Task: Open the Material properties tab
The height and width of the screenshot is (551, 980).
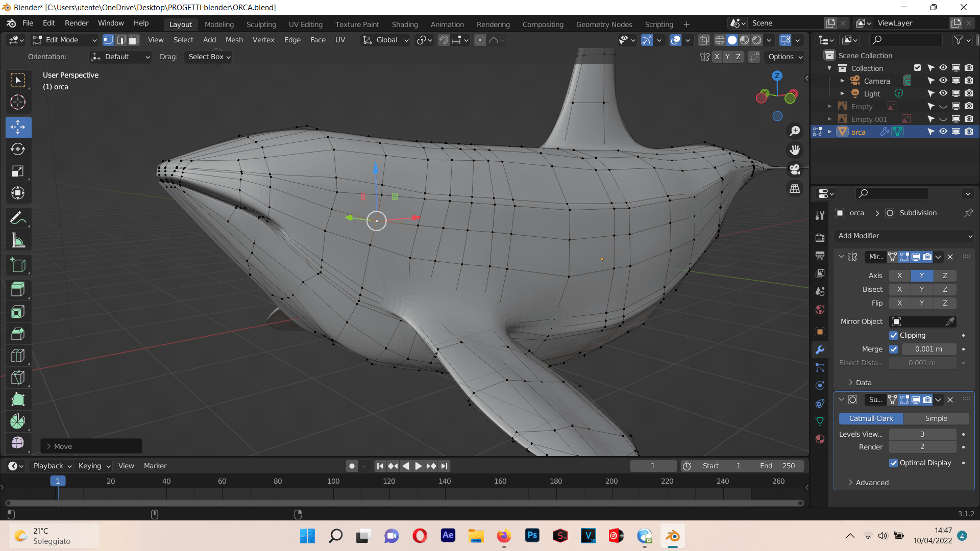Action: [x=820, y=439]
